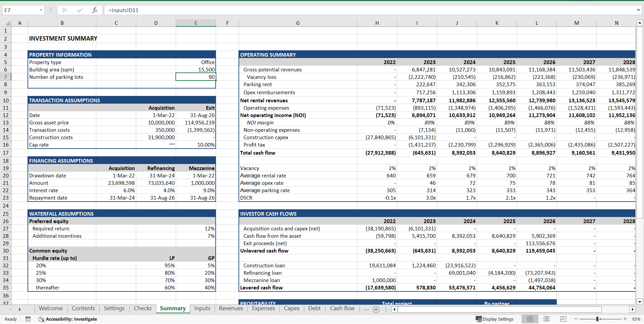The image size is (644, 324).
Task: Switch to Normal view
Action: 530,319
